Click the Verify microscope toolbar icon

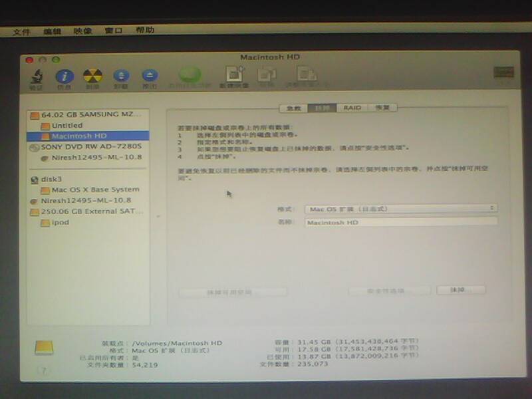tap(36, 76)
